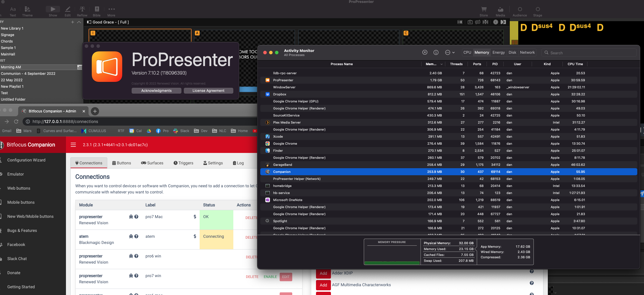Click the Show icon in ProPresenter toolbar

(x=53, y=9)
